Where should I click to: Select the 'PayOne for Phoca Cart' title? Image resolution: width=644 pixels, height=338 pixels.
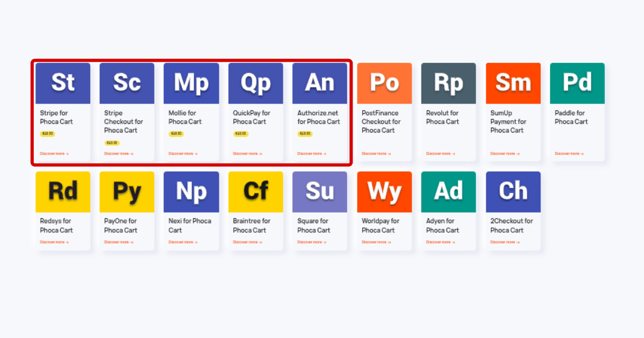click(x=121, y=225)
